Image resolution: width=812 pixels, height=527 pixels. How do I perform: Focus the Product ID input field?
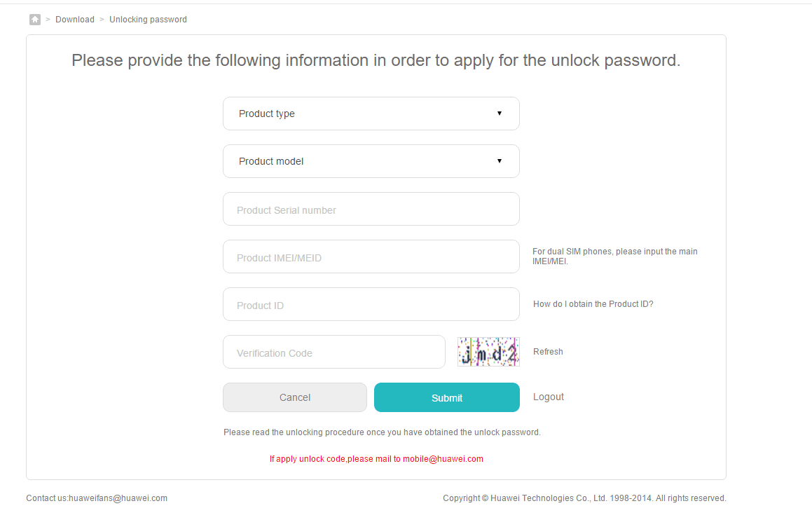pyautogui.click(x=371, y=304)
